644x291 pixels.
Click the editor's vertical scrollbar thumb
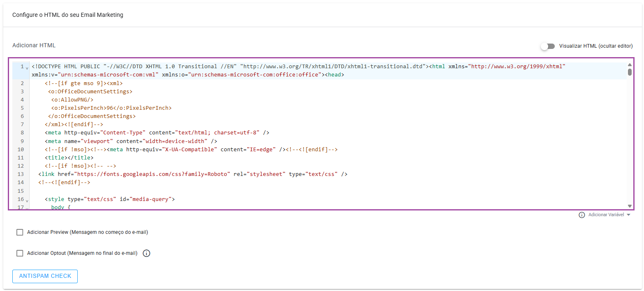pos(629,72)
